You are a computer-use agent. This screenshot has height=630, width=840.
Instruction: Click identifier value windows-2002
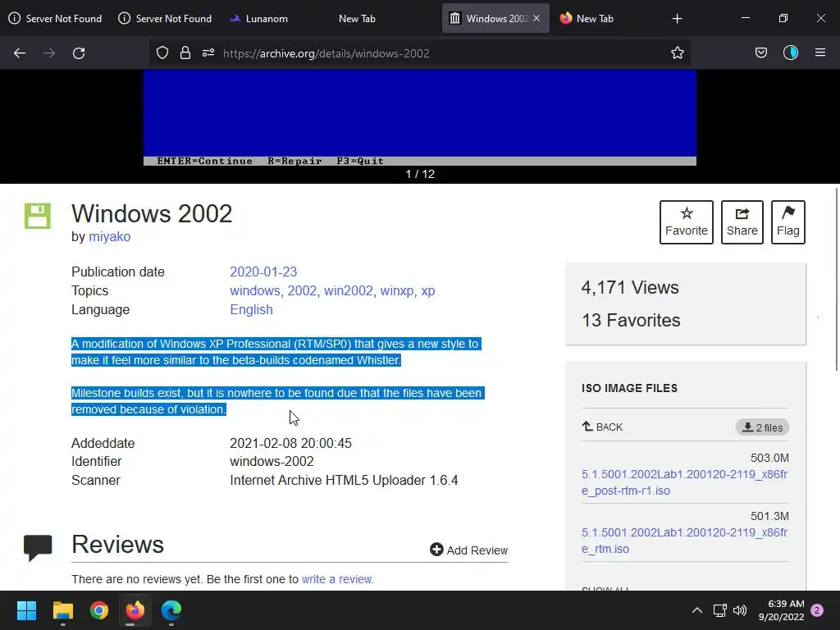point(272,461)
